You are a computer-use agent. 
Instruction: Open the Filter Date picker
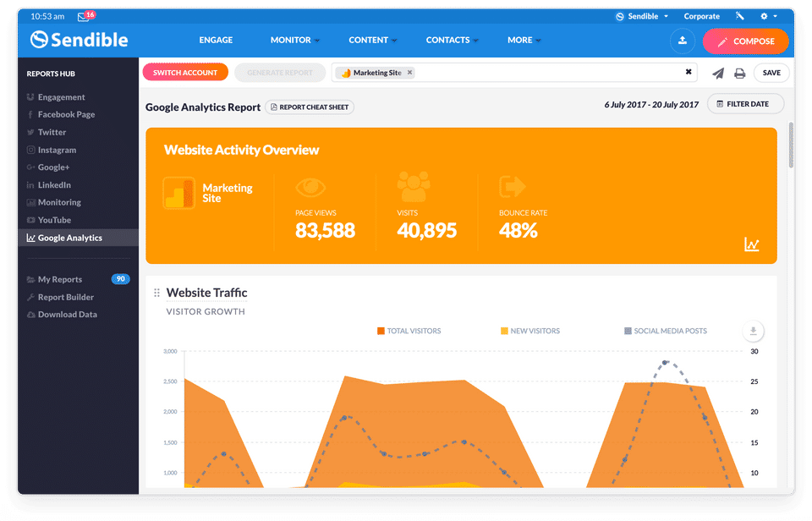pos(745,104)
